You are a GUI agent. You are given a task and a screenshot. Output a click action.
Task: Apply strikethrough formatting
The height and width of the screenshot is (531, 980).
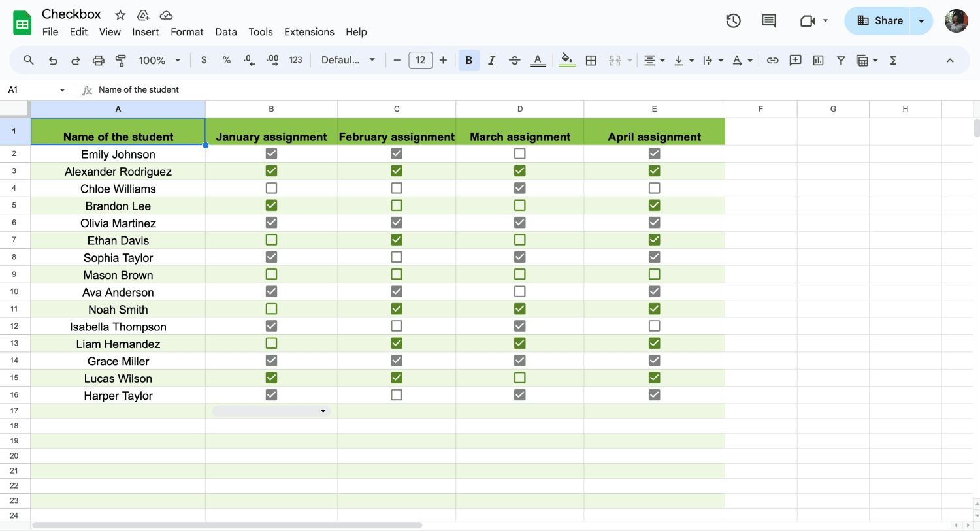[x=514, y=60]
